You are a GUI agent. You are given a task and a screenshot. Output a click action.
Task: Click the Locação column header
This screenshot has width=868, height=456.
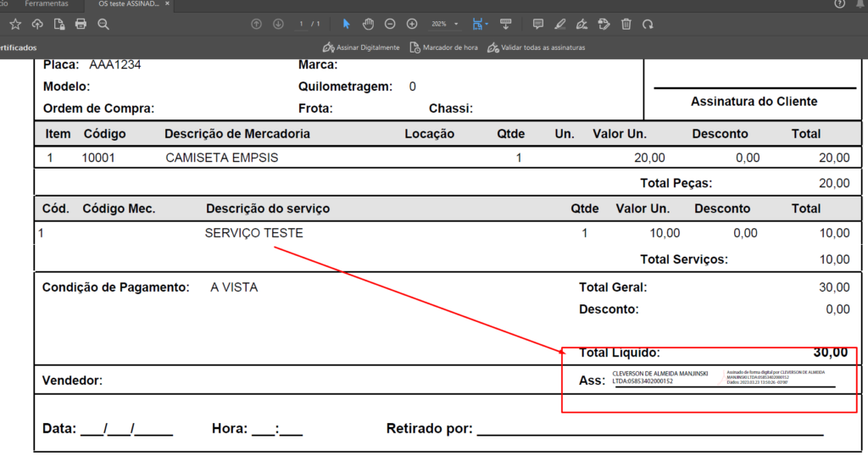pos(429,134)
